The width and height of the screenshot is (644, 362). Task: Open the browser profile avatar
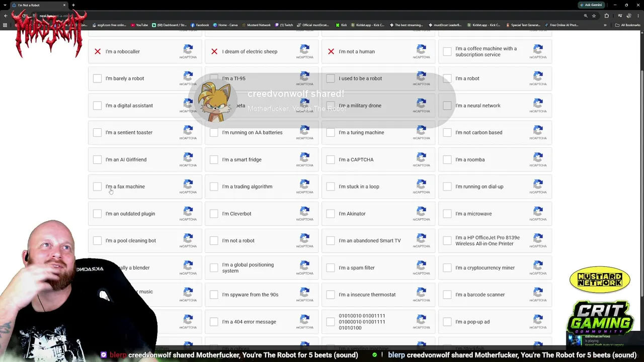[629, 16]
